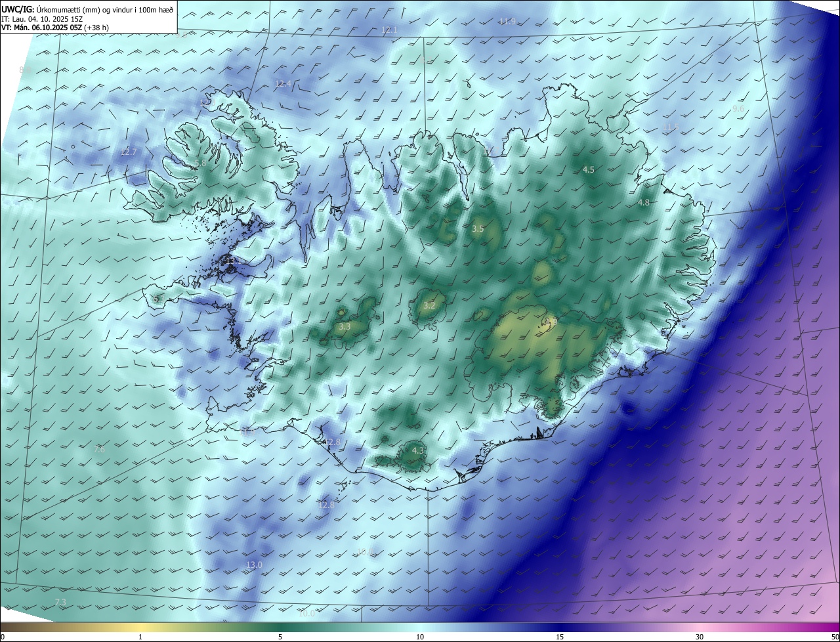This screenshot has width=840, height=642.
Task: Click the 5.8 value over the Westfjords
Action: point(201,163)
